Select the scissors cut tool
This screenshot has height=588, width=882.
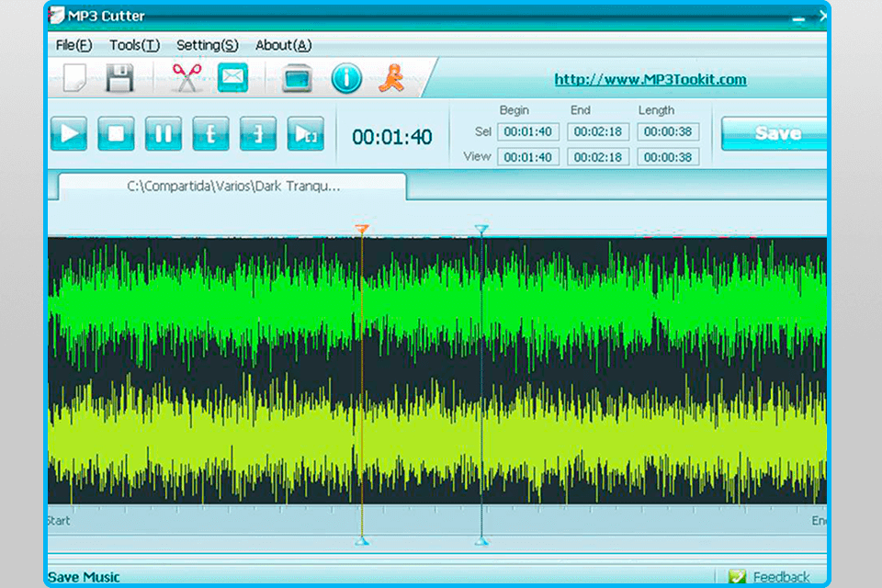[187, 78]
